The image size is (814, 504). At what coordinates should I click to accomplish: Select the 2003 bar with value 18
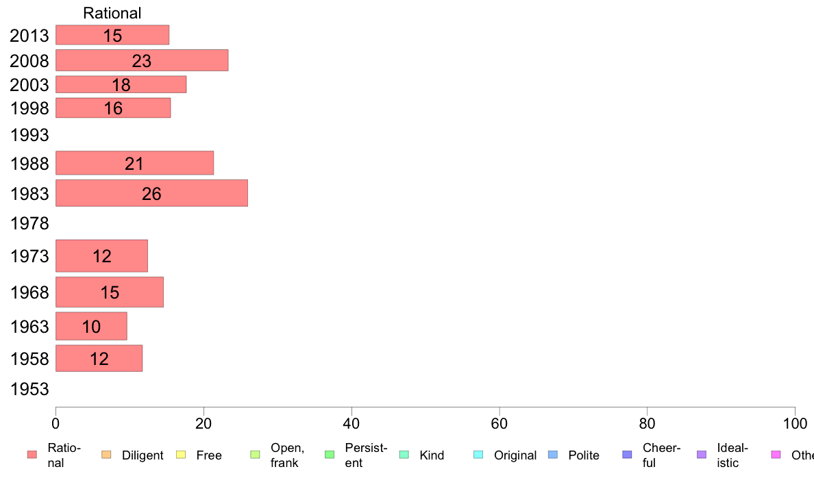pyautogui.click(x=121, y=85)
